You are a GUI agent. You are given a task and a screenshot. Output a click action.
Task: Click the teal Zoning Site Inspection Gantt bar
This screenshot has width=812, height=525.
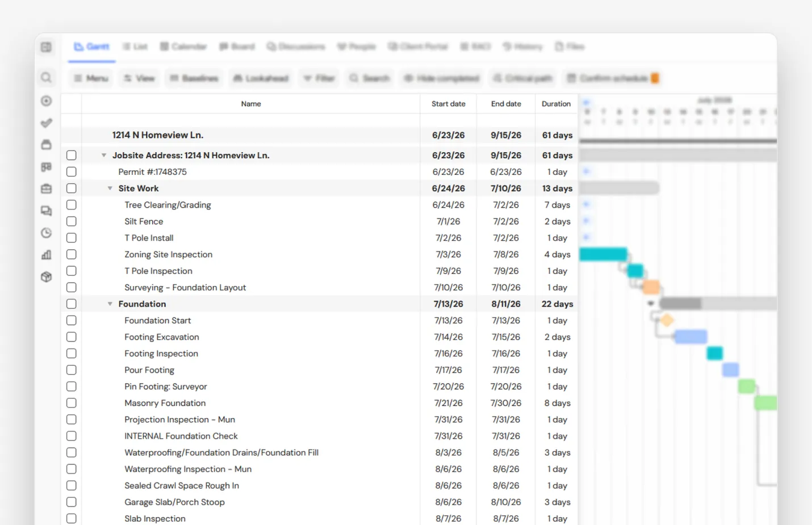[603, 254]
